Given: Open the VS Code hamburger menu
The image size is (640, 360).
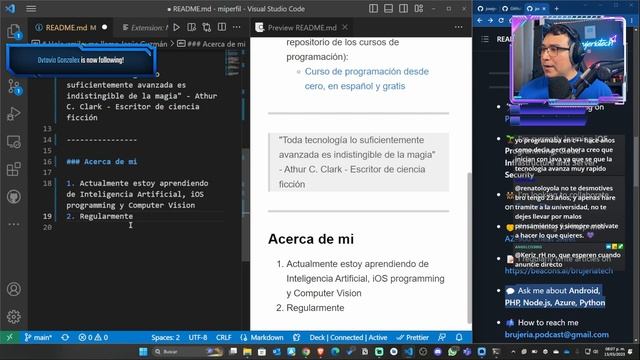Looking at the screenshot, I should pos(31,9).
